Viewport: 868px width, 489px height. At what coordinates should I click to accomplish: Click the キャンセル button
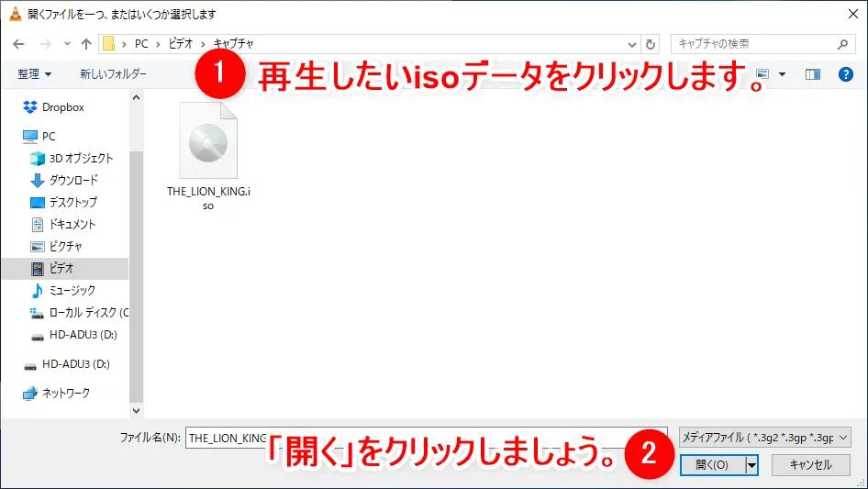point(811,465)
